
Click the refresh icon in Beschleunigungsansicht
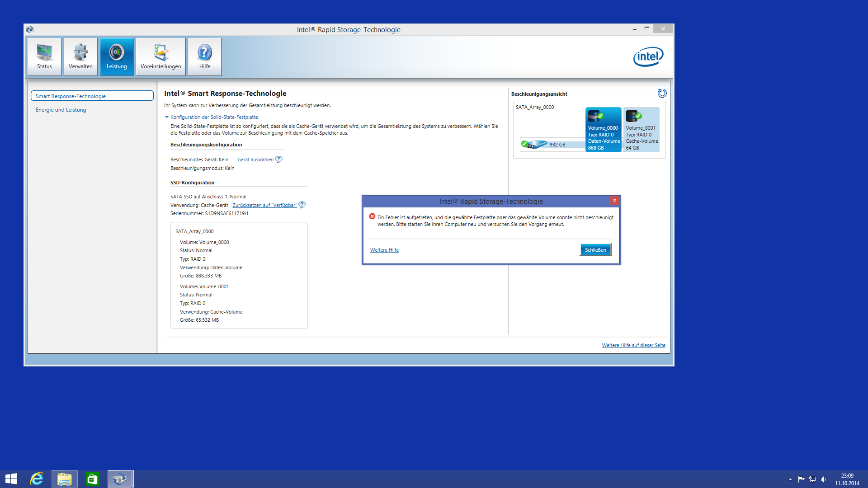(662, 93)
